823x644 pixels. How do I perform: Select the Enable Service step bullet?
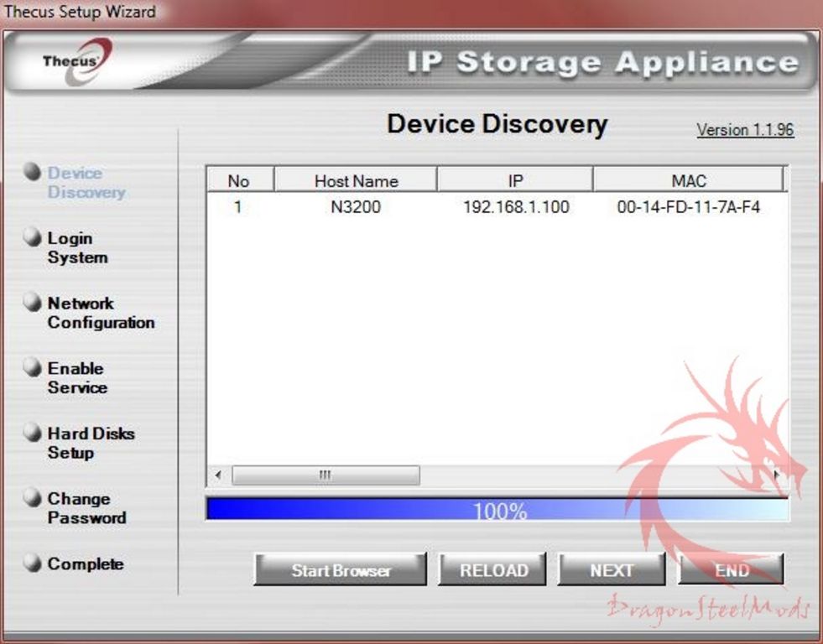coord(33,367)
